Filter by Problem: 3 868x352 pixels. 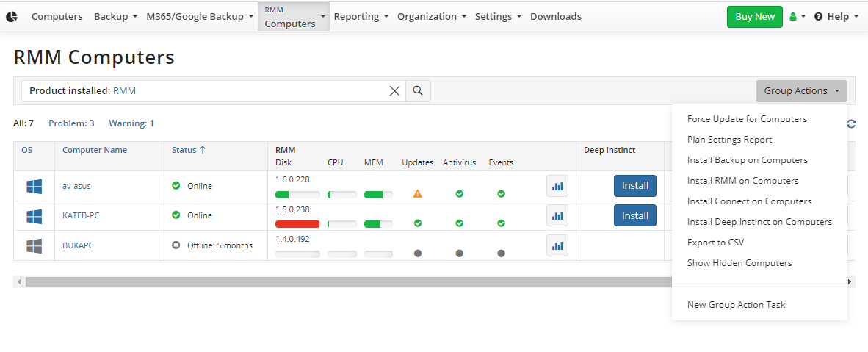tap(71, 123)
